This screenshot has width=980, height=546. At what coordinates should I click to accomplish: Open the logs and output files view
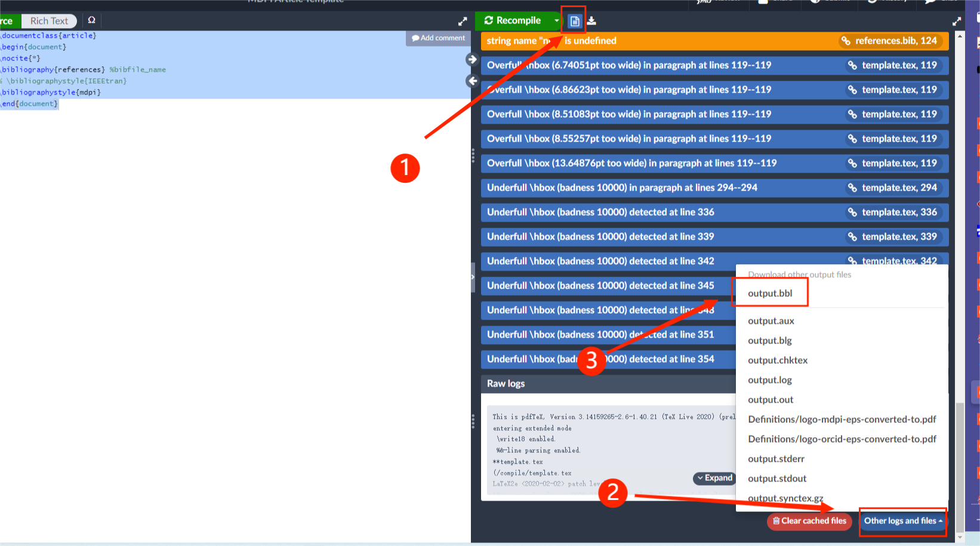(574, 21)
